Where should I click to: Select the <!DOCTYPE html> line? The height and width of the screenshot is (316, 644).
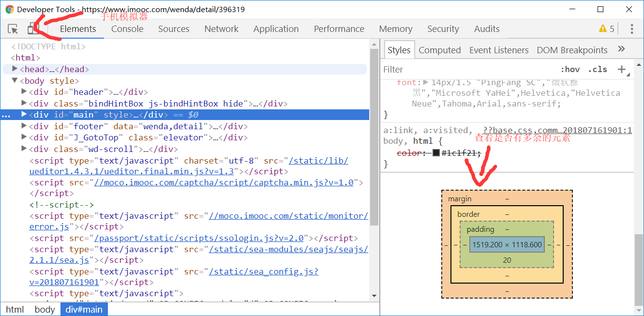48,47
